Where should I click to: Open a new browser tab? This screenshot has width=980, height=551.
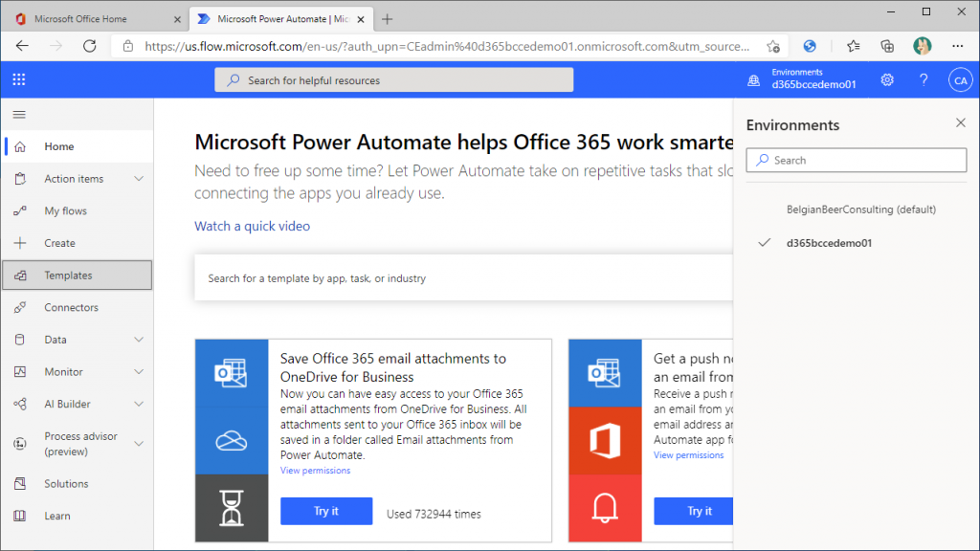pyautogui.click(x=387, y=19)
